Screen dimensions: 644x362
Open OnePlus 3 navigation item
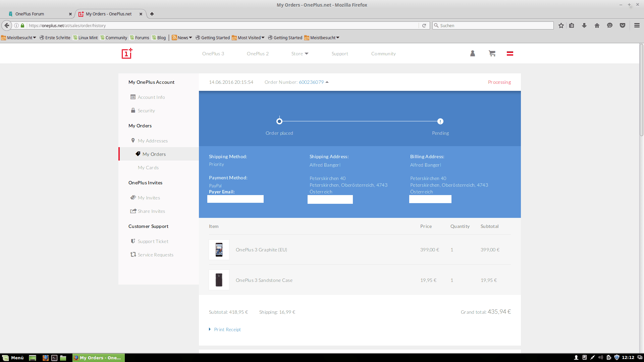213,54
